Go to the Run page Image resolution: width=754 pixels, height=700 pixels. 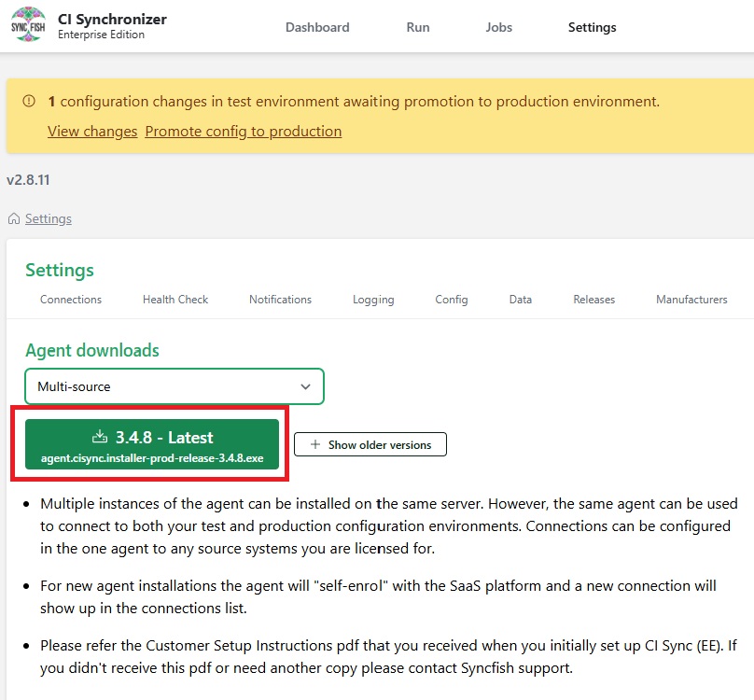(418, 27)
